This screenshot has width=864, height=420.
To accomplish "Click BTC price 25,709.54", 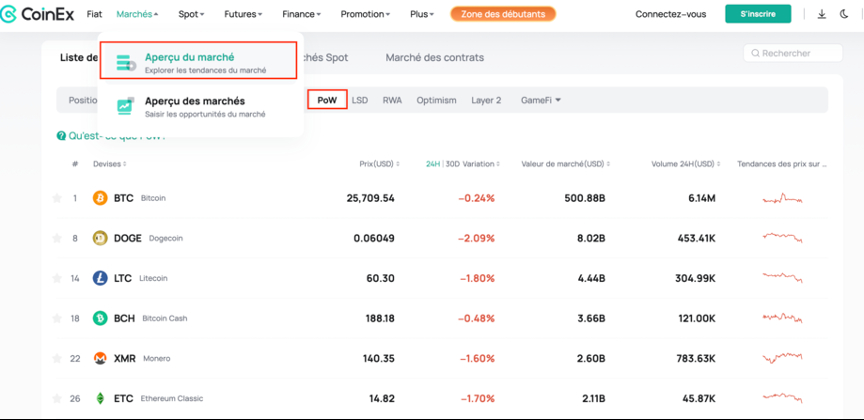I will [x=370, y=198].
